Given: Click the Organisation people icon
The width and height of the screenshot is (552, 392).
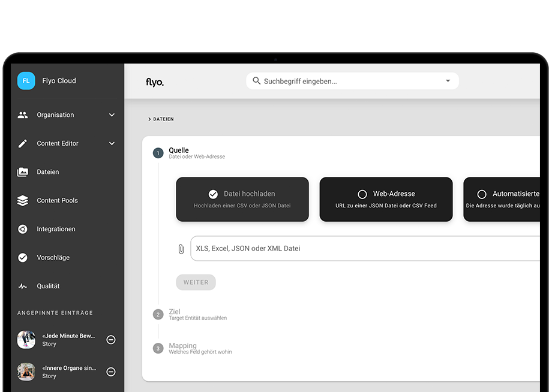Looking at the screenshot, I should coord(23,115).
